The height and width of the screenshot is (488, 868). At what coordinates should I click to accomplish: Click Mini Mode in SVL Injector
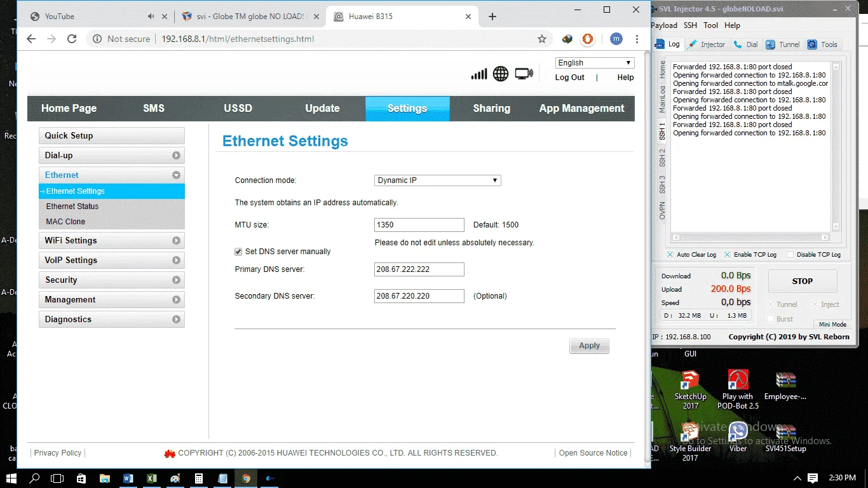832,324
